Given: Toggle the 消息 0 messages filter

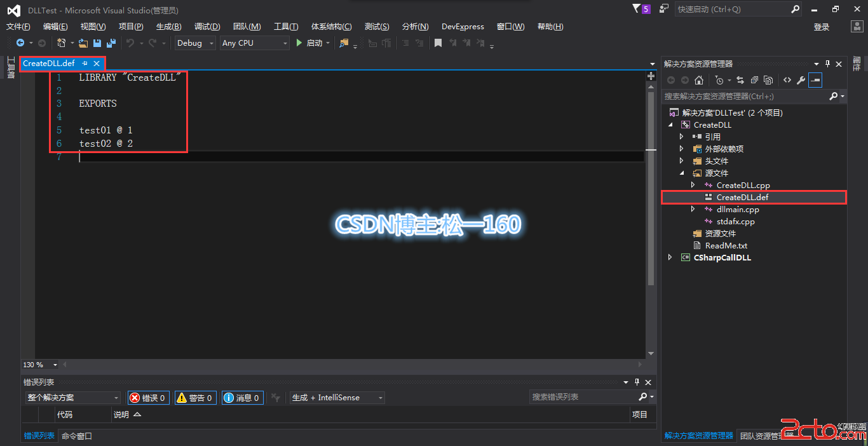Looking at the screenshot, I should click(243, 398).
